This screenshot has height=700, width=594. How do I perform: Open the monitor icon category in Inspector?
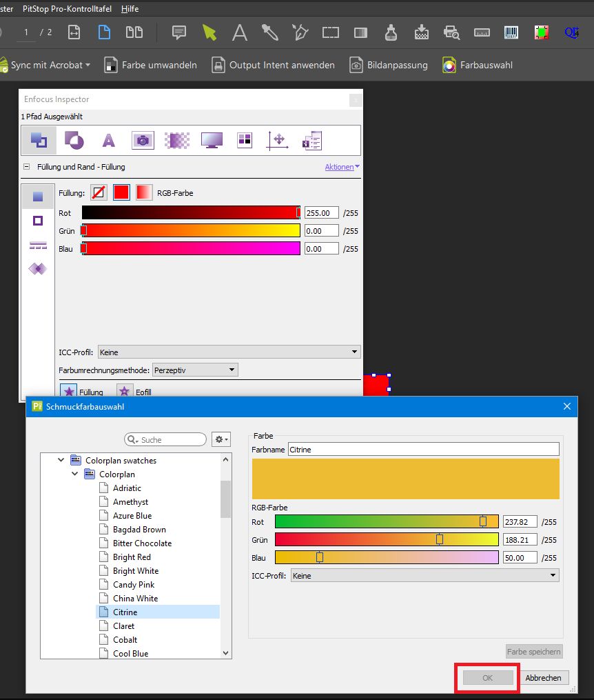[212, 140]
